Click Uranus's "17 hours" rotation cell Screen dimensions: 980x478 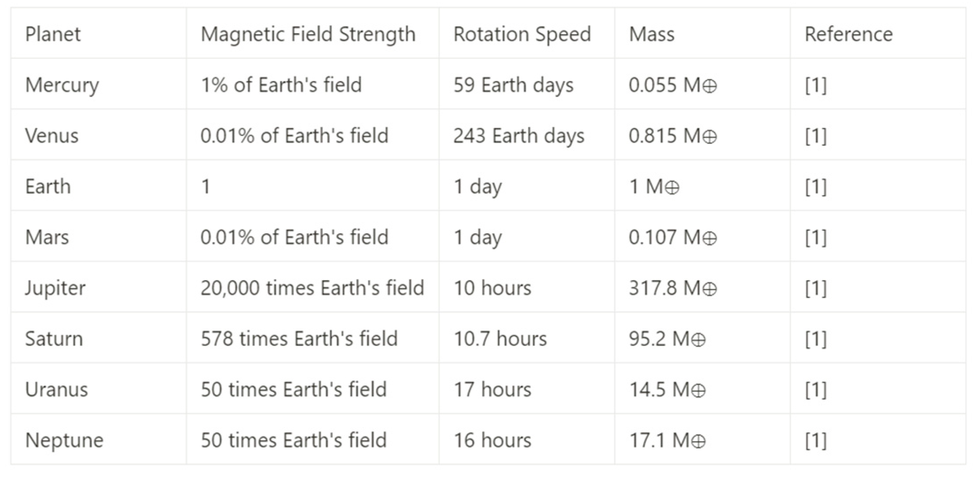pyautogui.click(x=492, y=390)
